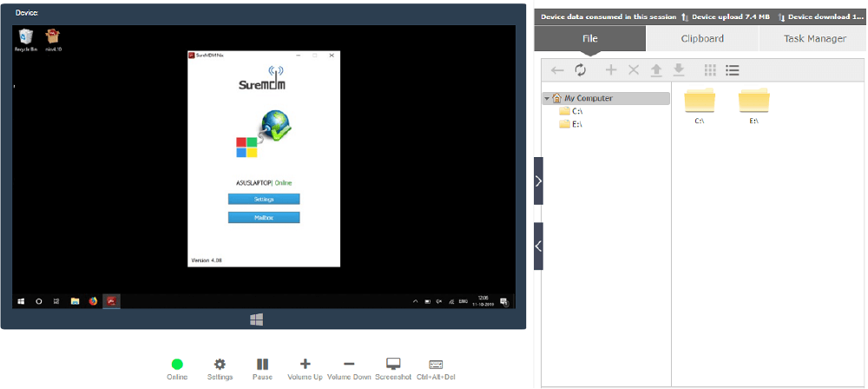The width and height of the screenshot is (868, 389).
Task: Open remote Windows Start menu
Action: [21, 301]
